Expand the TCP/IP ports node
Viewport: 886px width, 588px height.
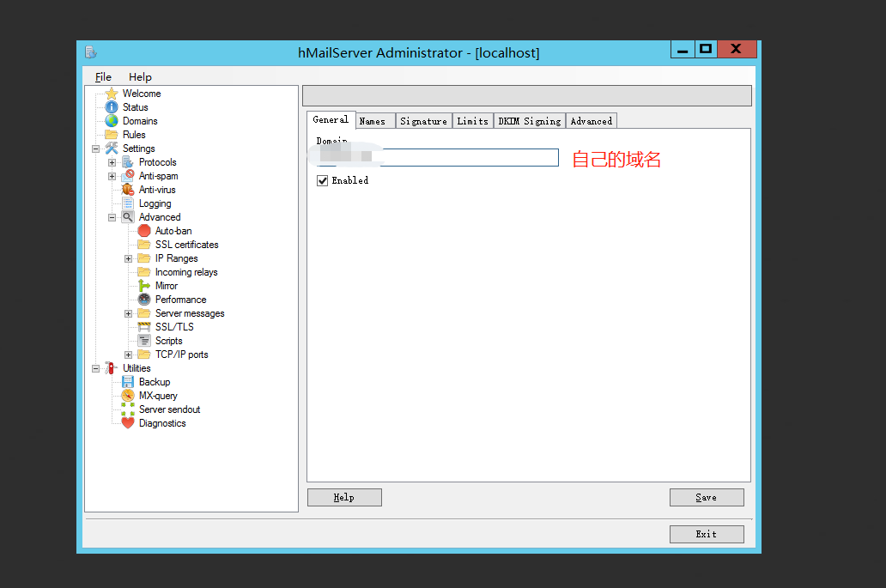(128, 355)
